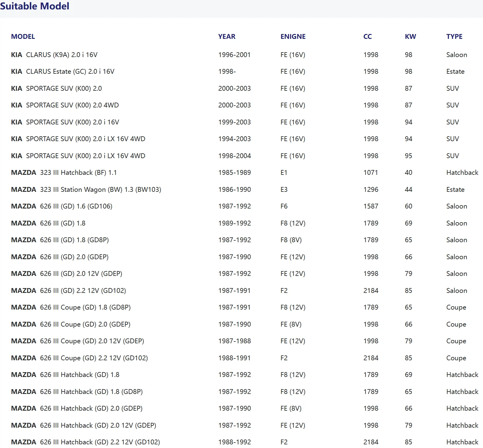Click KW value 95

[409, 156]
